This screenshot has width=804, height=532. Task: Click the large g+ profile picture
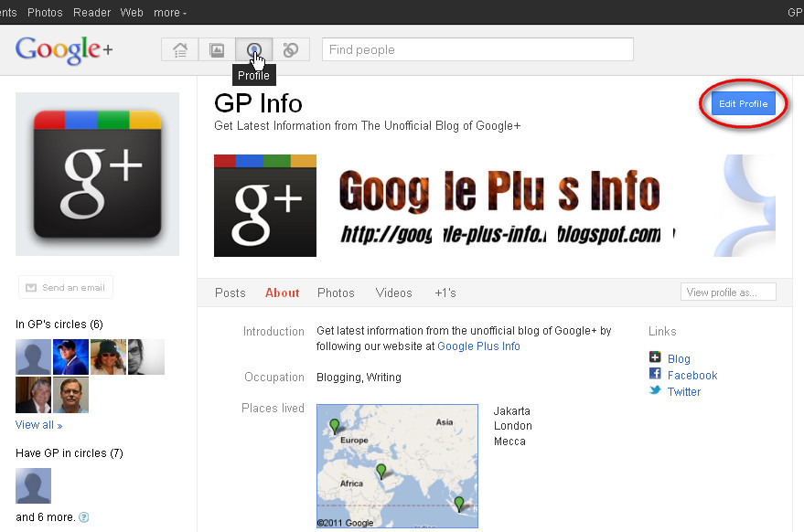(98, 175)
